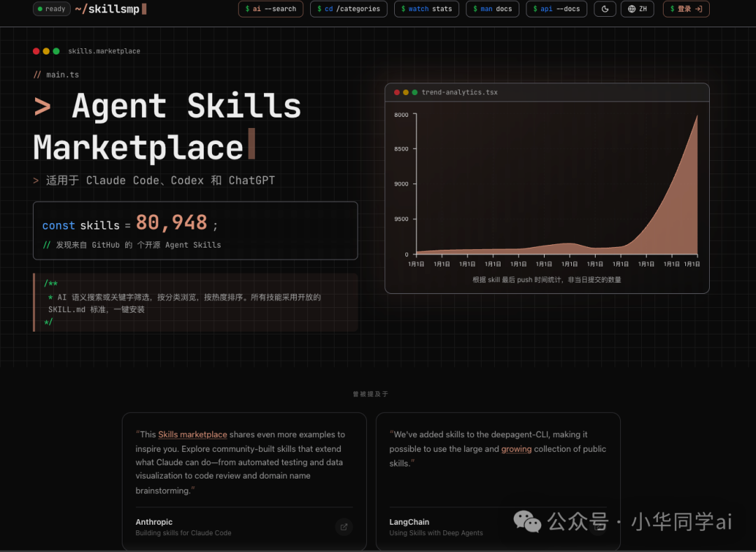Click the 登录 login button

tap(685, 9)
